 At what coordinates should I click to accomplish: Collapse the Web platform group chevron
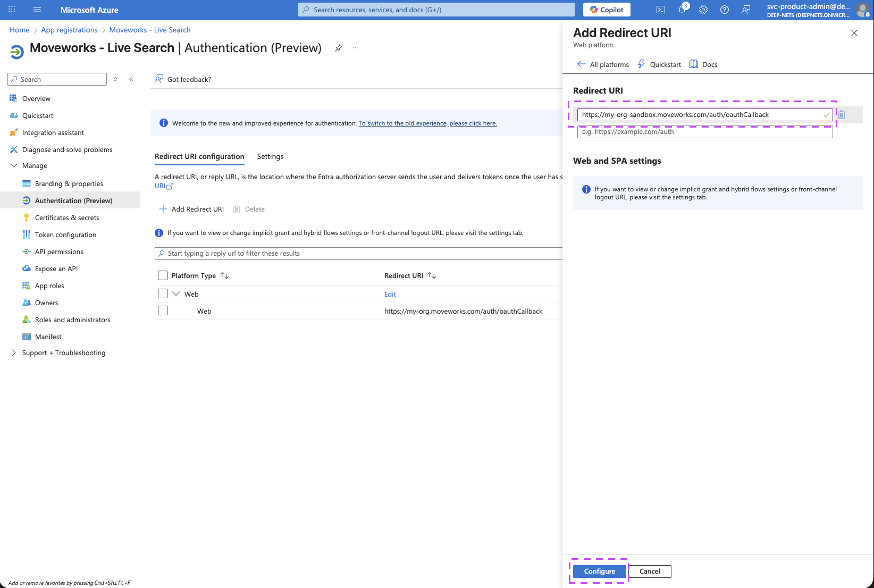pyautogui.click(x=176, y=293)
